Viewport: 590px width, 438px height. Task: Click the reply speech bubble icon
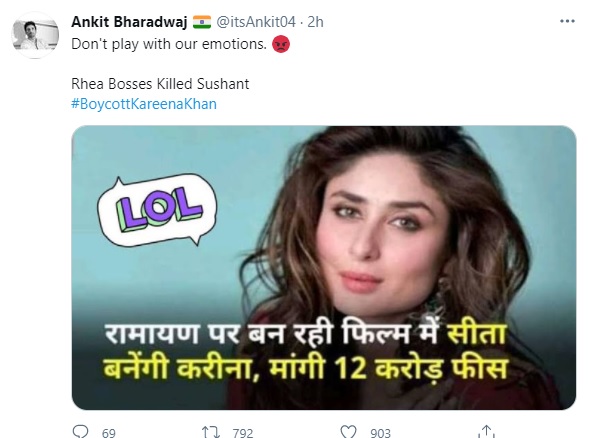(80, 431)
